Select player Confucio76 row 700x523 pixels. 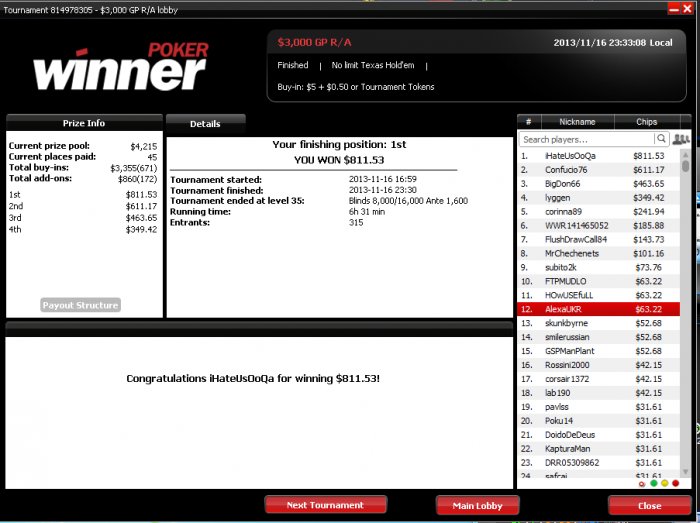[599, 170]
